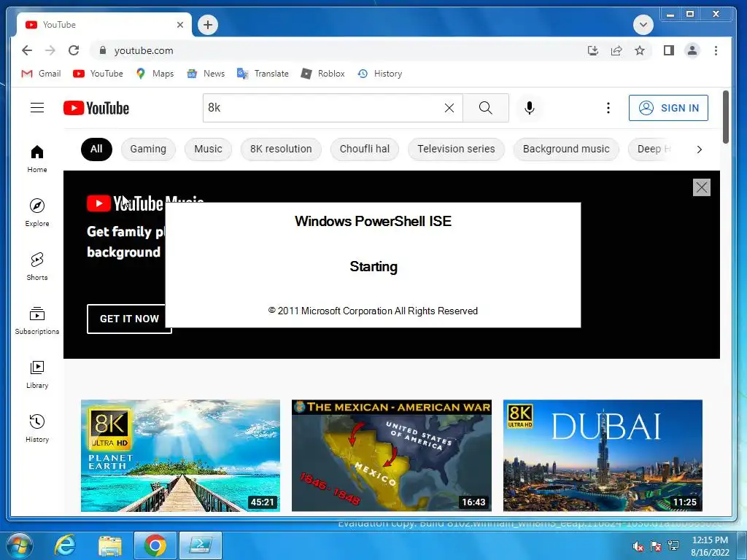Select the Choufli hal chip
Image resolution: width=747 pixels, height=560 pixels.
tap(365, 149)
